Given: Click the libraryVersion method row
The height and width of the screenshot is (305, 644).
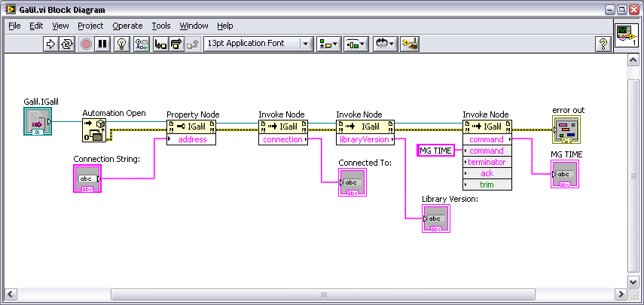Looking at the screenshot, I should (x=365, y=139).
